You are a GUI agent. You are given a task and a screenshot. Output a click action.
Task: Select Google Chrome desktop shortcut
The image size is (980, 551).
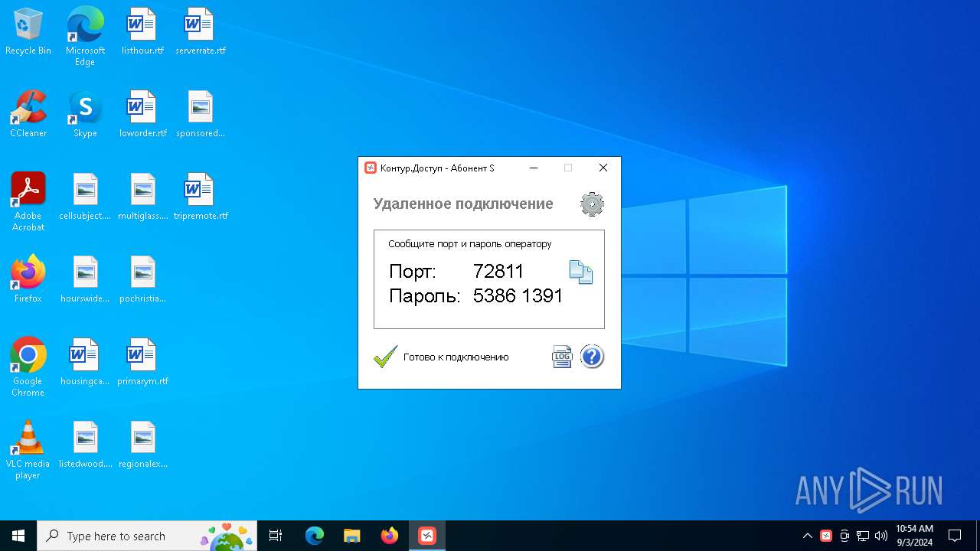28,367
